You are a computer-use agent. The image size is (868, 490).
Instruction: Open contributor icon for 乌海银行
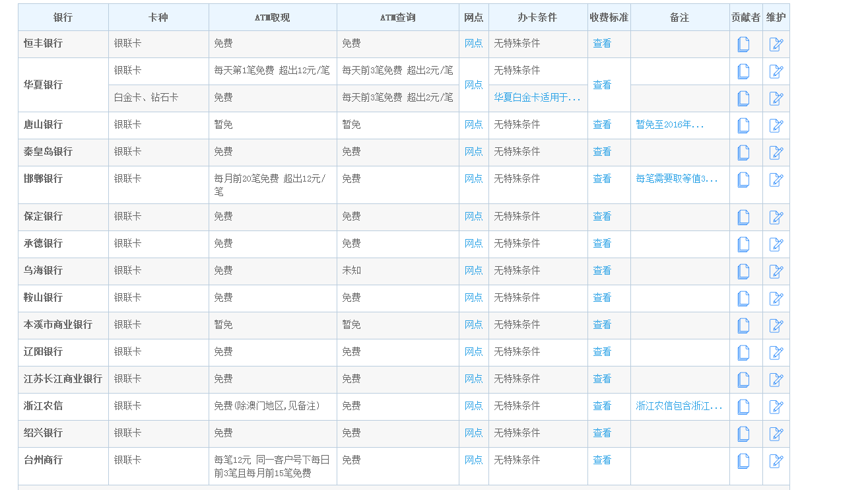coord(743,271)
